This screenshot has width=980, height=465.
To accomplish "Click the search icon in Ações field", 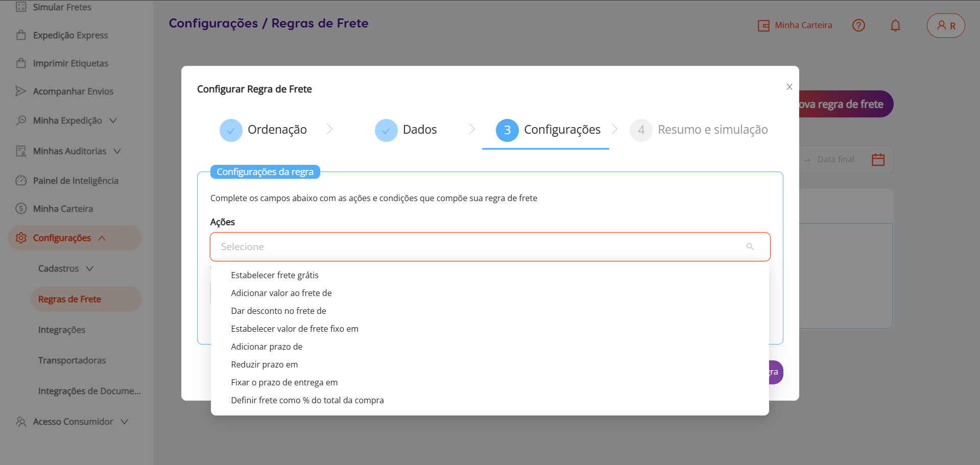I will click(x=750, y=247).
